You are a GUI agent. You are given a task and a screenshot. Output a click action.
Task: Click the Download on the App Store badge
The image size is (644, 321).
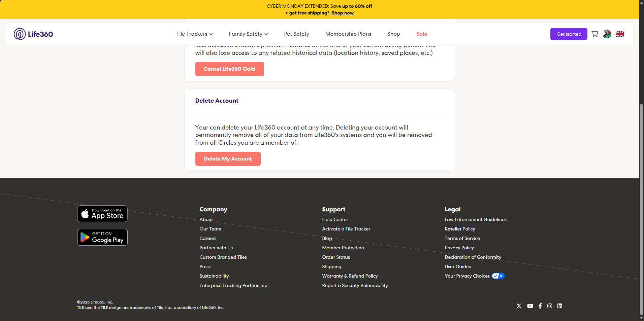click(x=102, y=214)
